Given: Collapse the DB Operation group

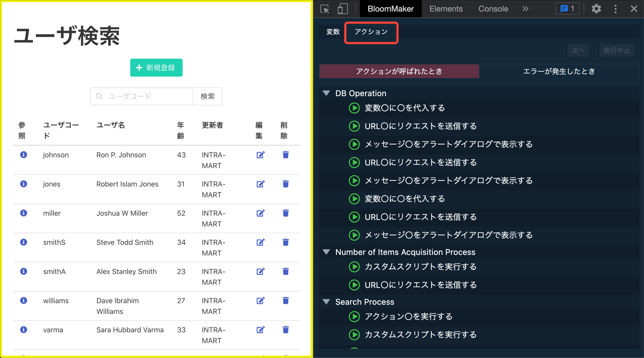Looking at the screenshot, I should pyautogui.click(x=326, y=93).
